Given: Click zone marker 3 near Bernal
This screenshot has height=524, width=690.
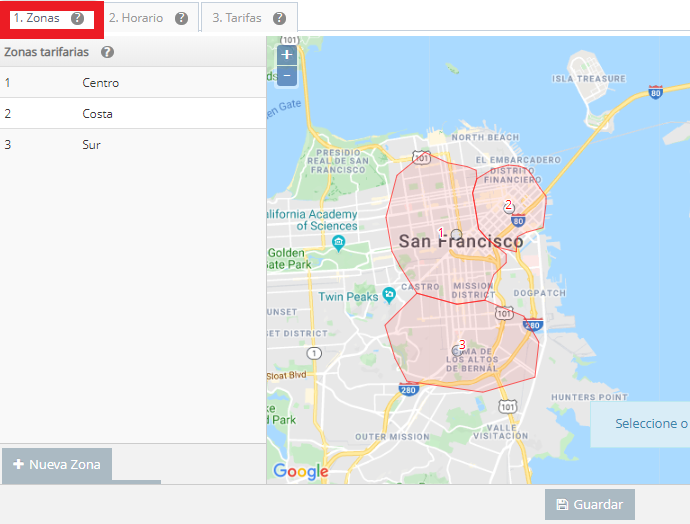Looking at the screenshot, I should (x=457, y=351).
